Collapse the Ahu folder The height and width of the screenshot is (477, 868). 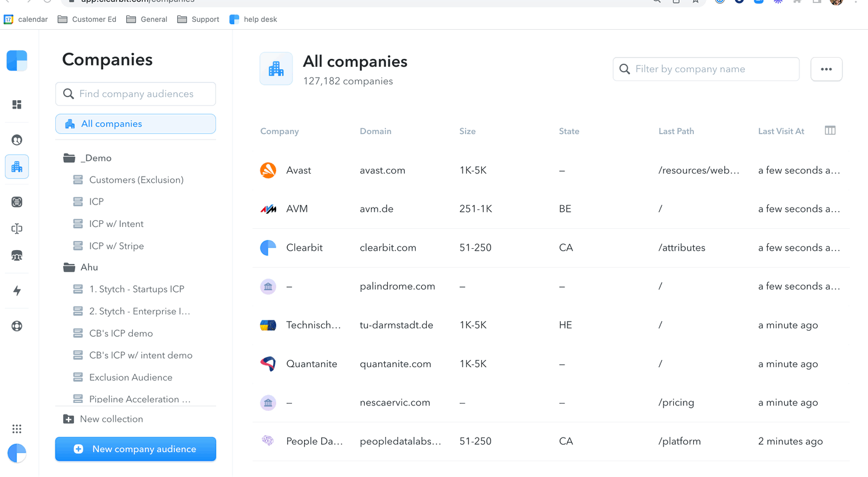pyautogui.click(x=69, y=267)
